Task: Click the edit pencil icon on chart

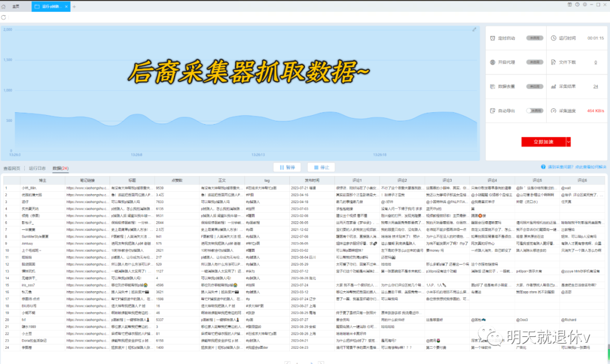Action: [474, 30]
